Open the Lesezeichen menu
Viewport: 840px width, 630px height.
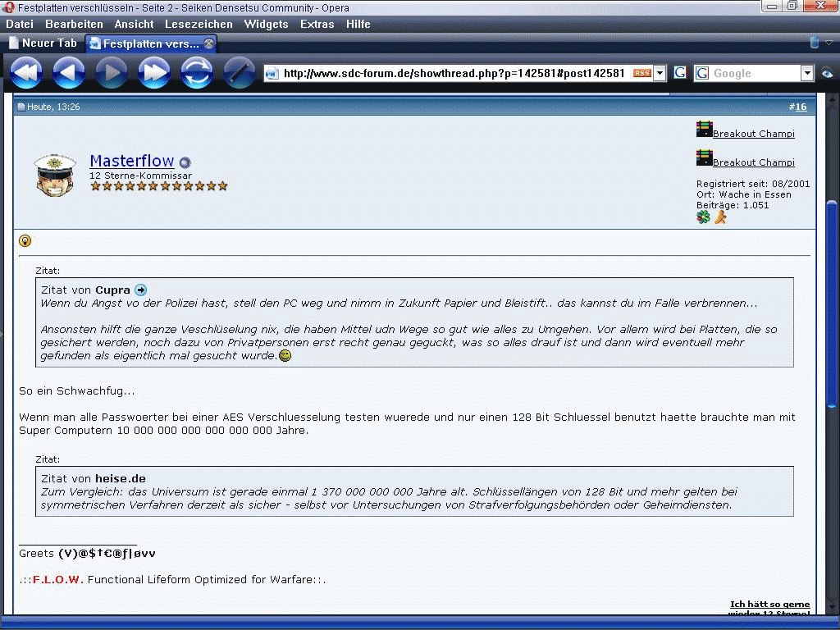199,24
